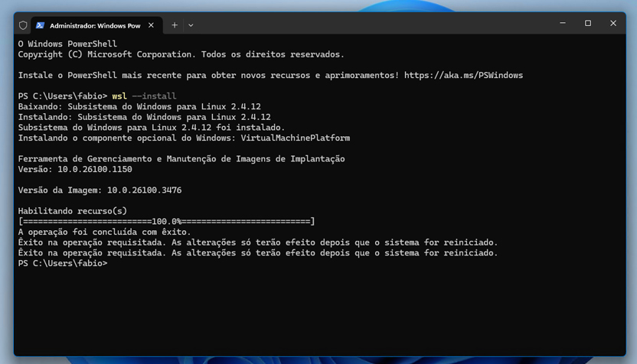This screenshot has width=637, height=364.
Task: Click 'Baixando: Subsistema do Windows para Linux' line
Action: tap(139, 107)
